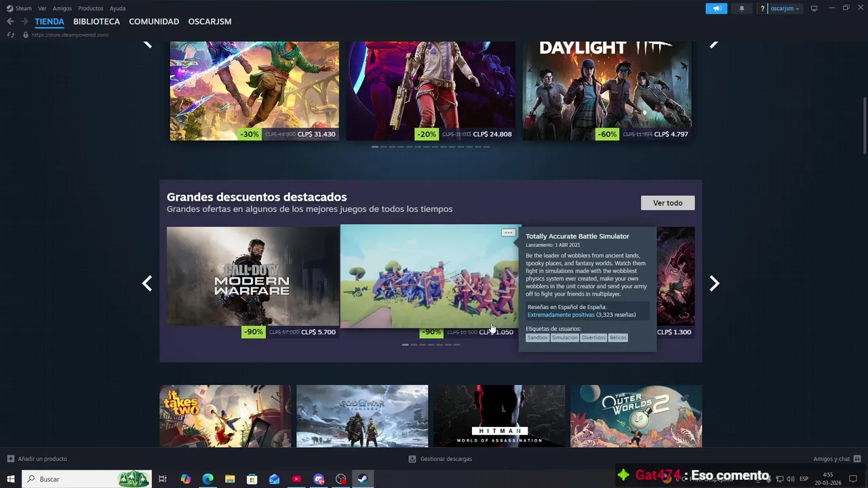The height and width of the screenshot is (488, 868).
Task: Open Task View in the taskbar
Action: pyautogui.click(x=163, y=479)
